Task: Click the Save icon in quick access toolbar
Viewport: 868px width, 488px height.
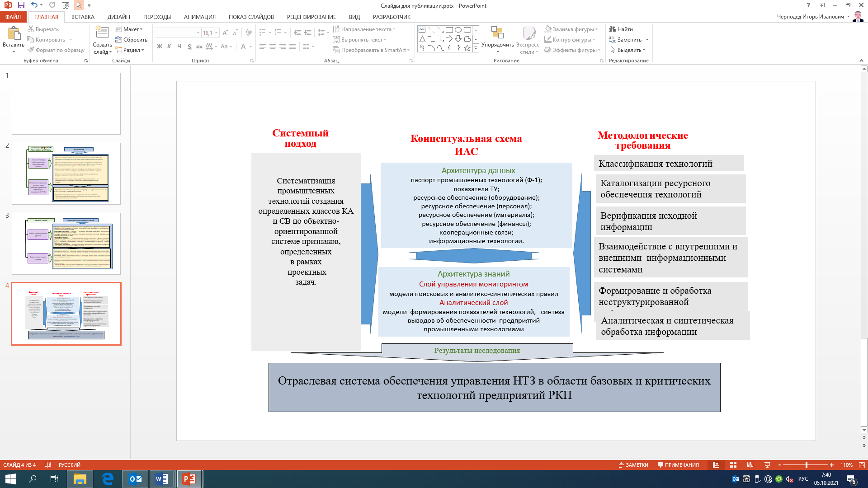Action: 21,5
